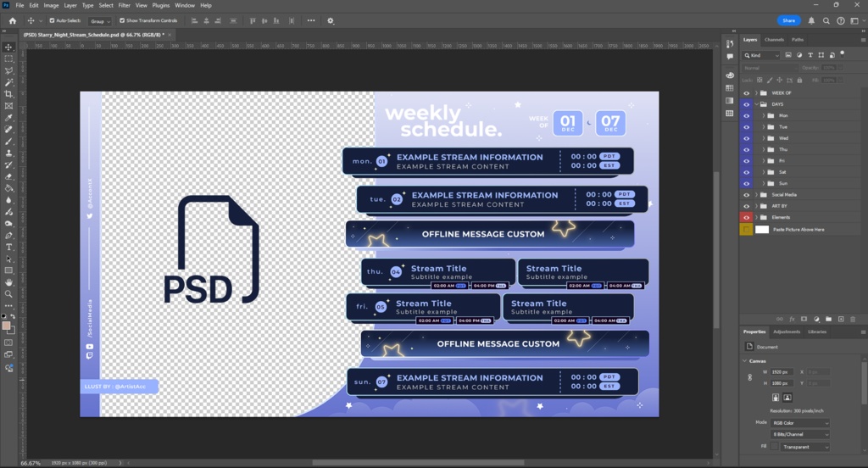Hide the WEEK OF layer group
Image resolution: width=868 pixels, height=468 pixels.
746,93
